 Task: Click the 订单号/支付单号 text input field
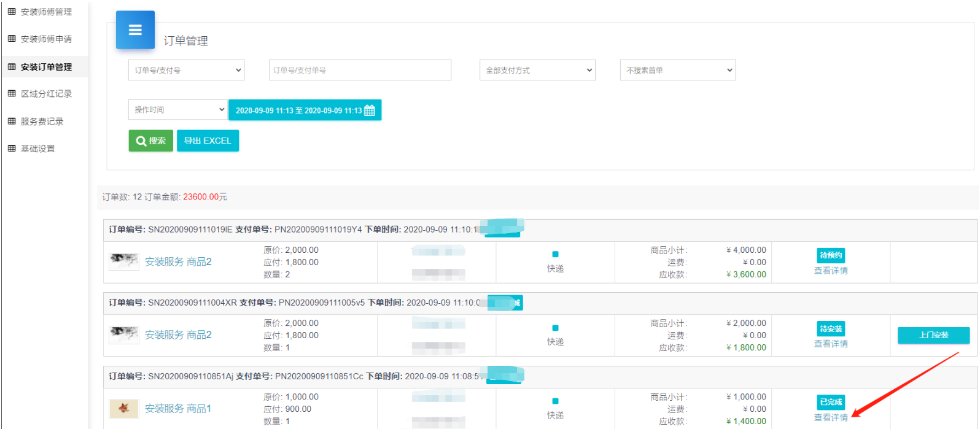(360, 70)
